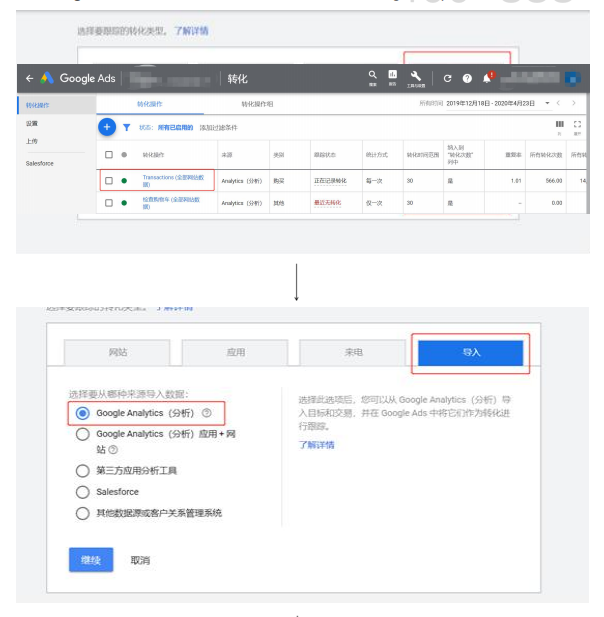Go to previous date range arrow

coord(558,103)
